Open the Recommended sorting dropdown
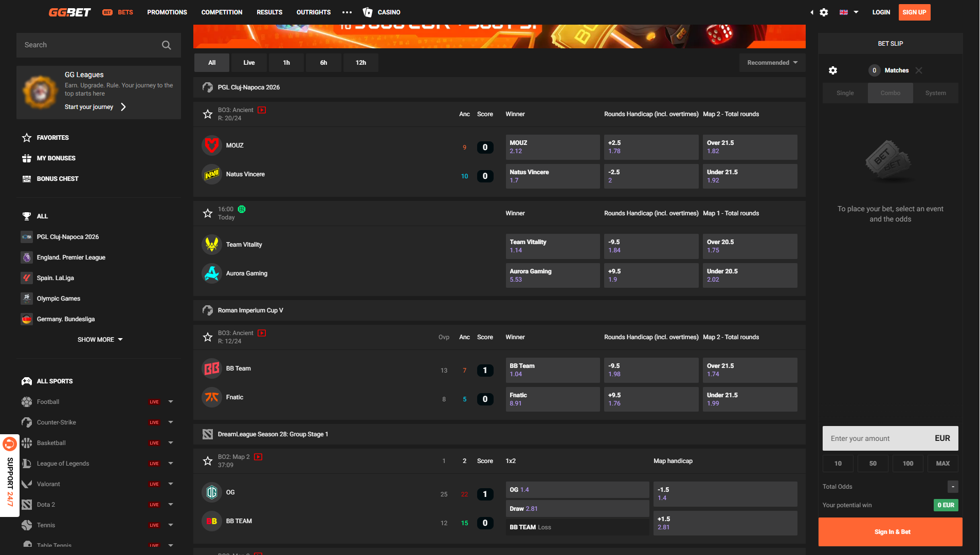This screenshot has height=555, width=980. 772,63
